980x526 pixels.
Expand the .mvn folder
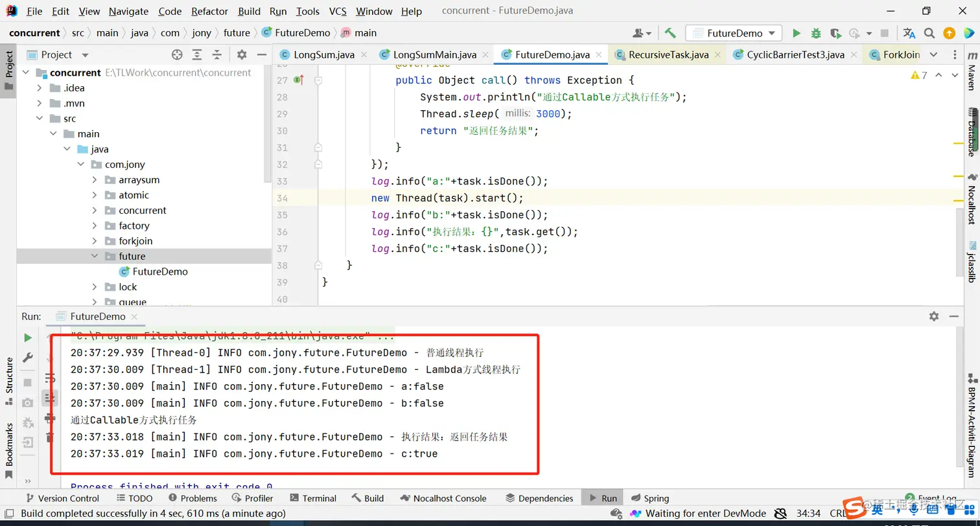39,104
